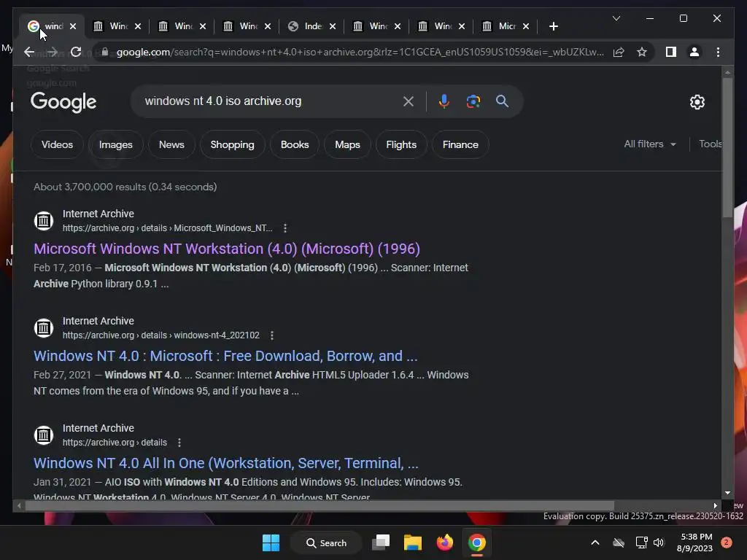This screenshot has width=747, height=560.
Task: Open the Google logo homepage
Action: 63,102
